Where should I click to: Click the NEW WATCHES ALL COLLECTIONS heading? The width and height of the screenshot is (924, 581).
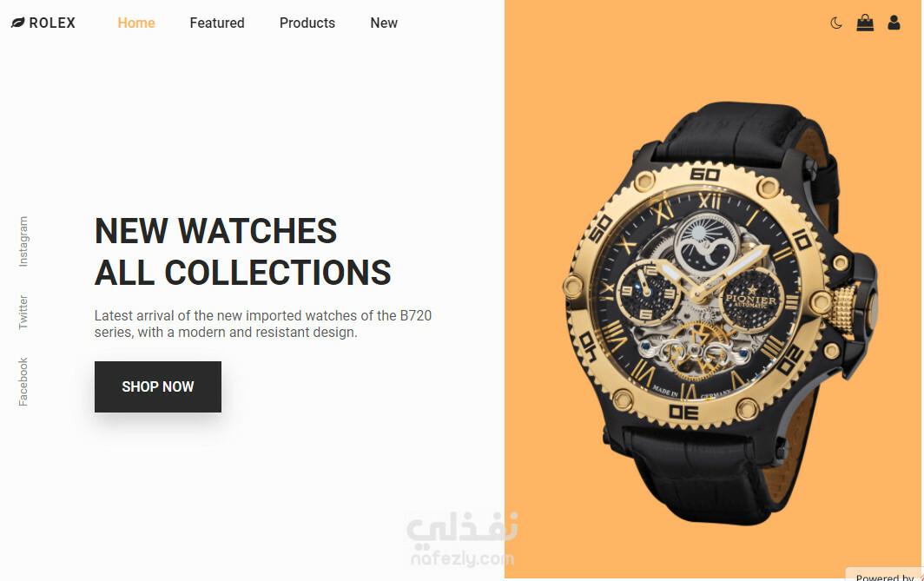click(x=243, y=252)
